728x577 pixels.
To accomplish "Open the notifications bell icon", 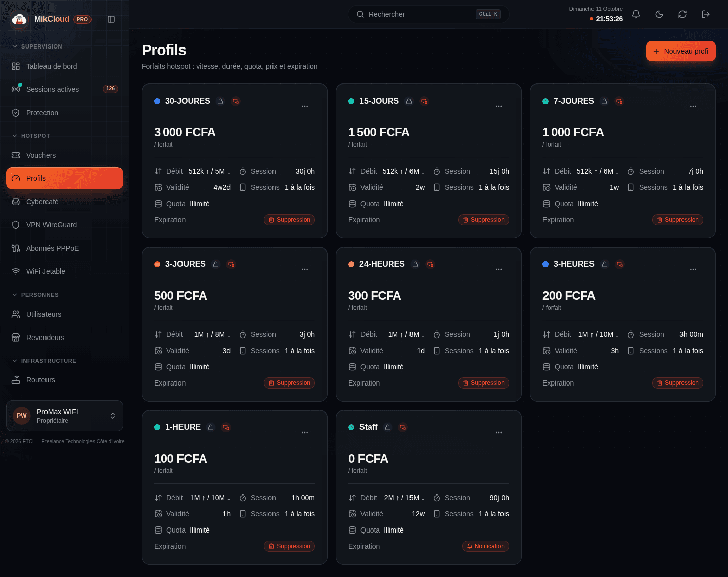I will (636, 14).
